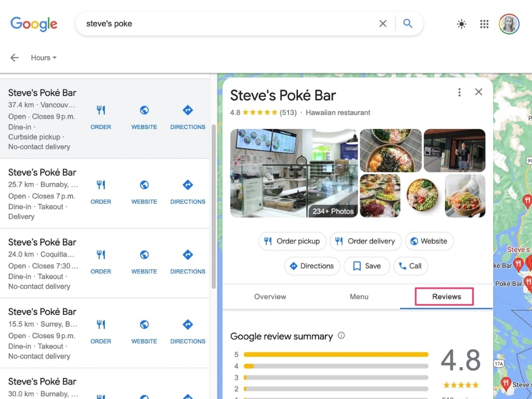The width and height of the screenshot is (532, 399).
Task: Get directions to Surrey location
Action: pos(188,332)
